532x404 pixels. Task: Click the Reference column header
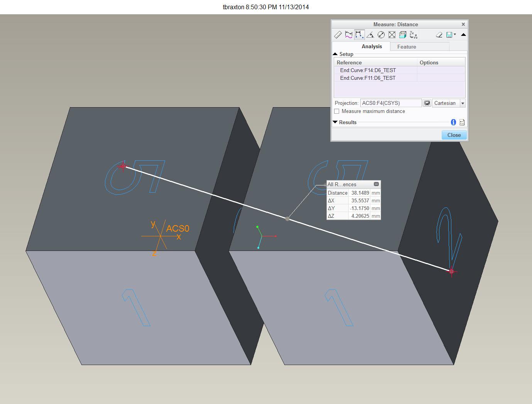coord(376,62)
